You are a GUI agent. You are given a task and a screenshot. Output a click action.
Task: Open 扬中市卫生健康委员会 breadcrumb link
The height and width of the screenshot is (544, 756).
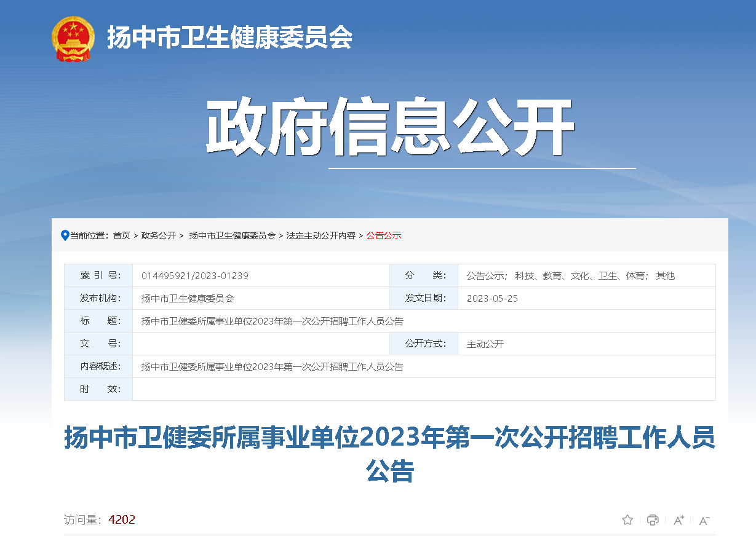232,235
